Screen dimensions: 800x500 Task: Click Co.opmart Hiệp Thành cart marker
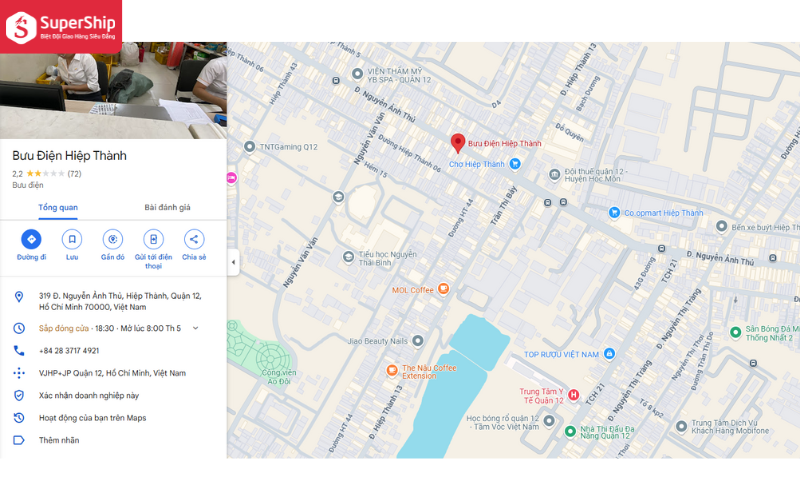[614, 213]
